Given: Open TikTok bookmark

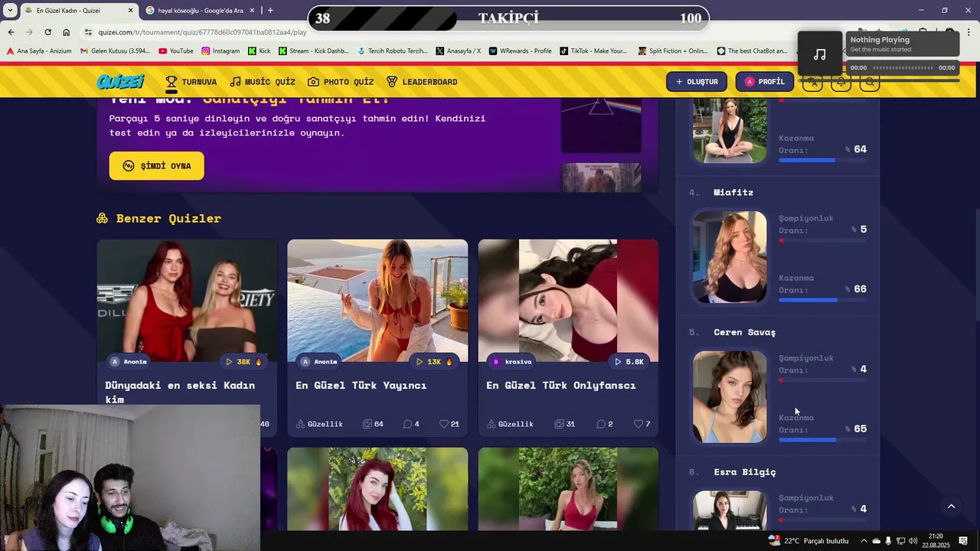Looking at the screenshot, I should tap(593, 51).
